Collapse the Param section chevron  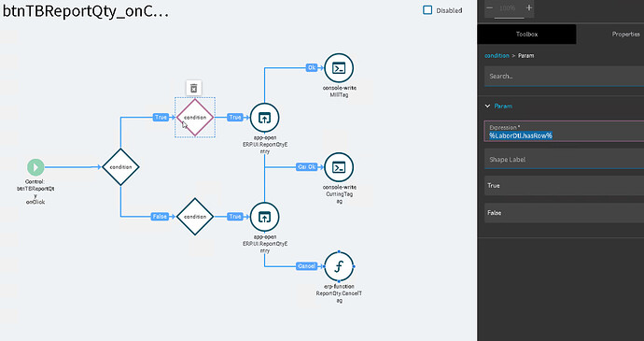point(487,107)
